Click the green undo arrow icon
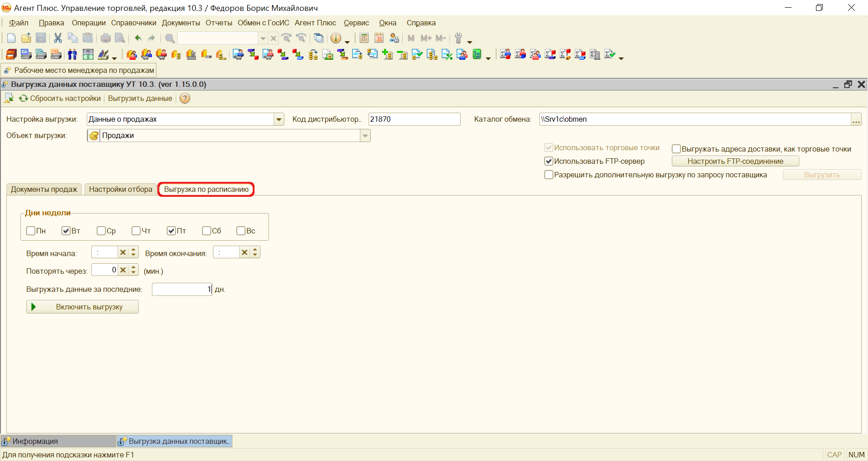The height and width of the screenshot is (461, 868). pos(138,38)
